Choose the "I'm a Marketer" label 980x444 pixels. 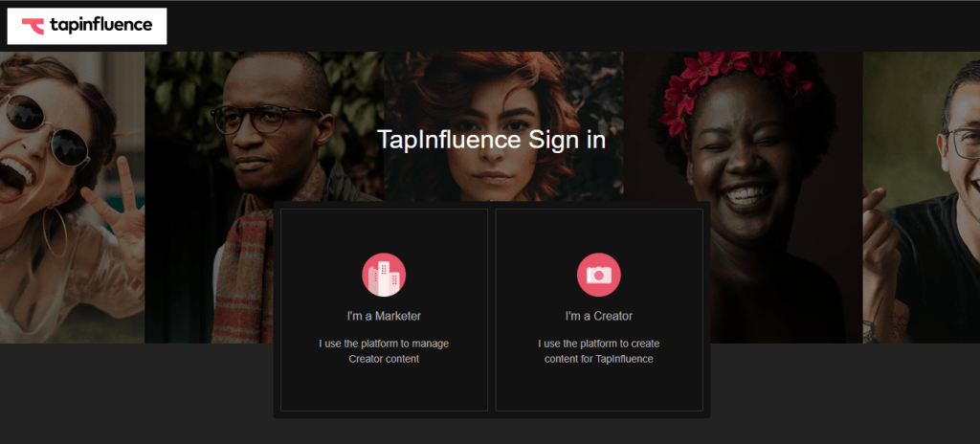pyautogui.click(x=384, y=317)
